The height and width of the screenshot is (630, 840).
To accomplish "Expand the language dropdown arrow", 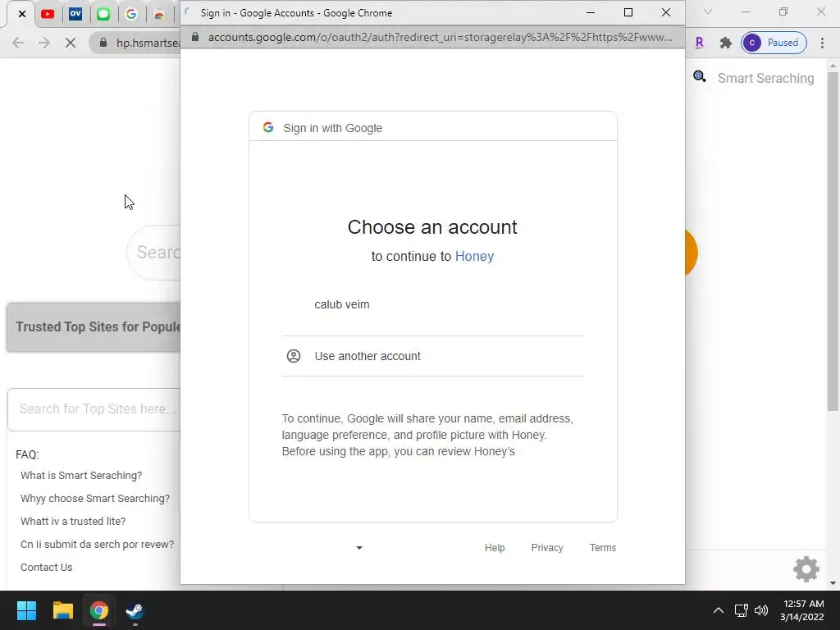I will coord(359,547).
